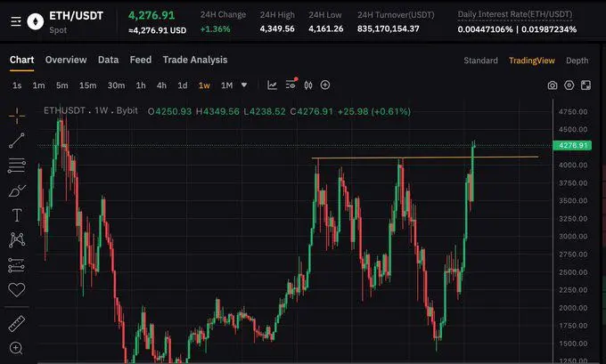The height and width of the screenshot is (364, 606).
Task: Click the plus circle add icon
Action: coord(325,85)
